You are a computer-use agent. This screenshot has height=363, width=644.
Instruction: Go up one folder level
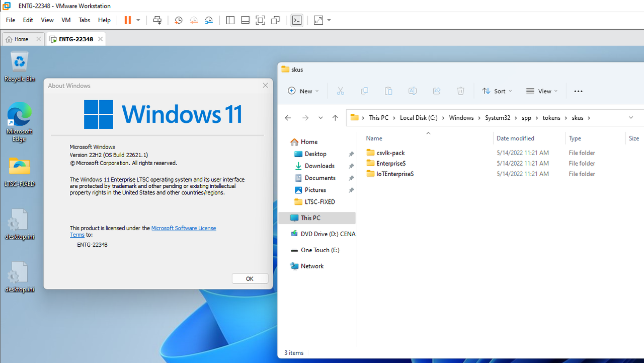coord(335,118)
